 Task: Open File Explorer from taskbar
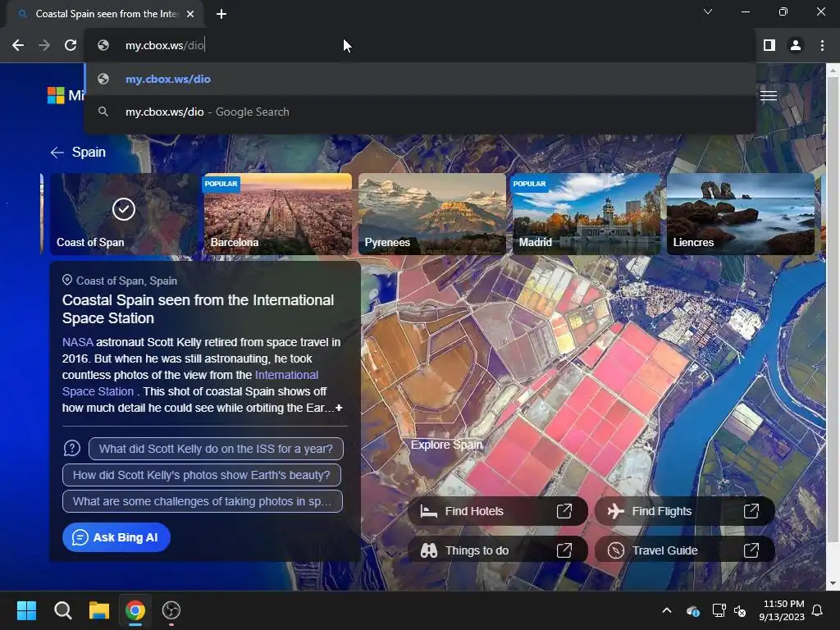pos(99,610)
